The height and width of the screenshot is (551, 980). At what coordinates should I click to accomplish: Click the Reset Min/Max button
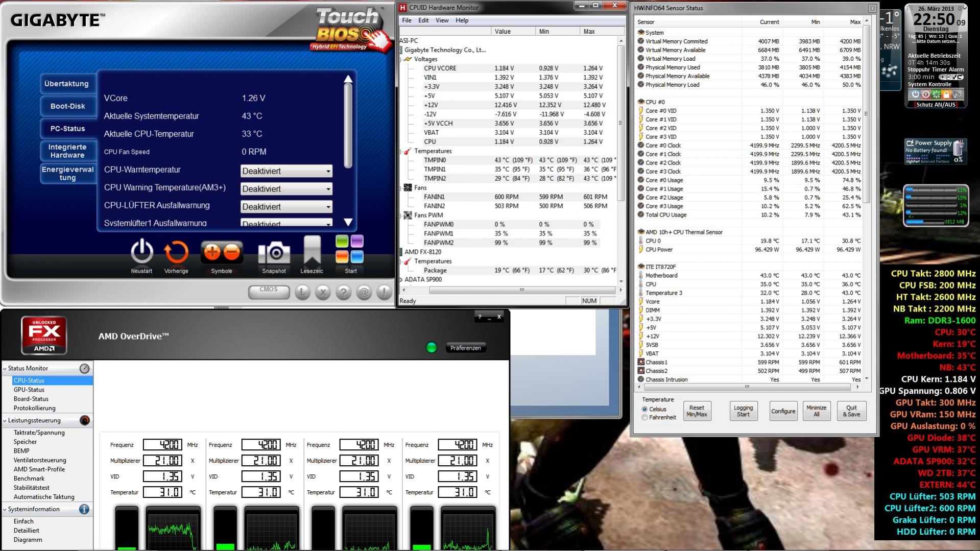tap(697, 411)
